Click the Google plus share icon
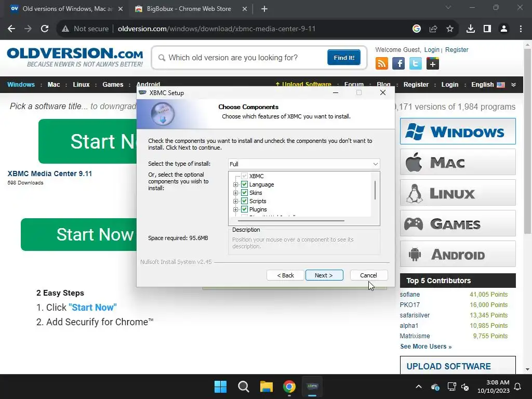Viewport: 532px width, 399px height. point(433,63)
